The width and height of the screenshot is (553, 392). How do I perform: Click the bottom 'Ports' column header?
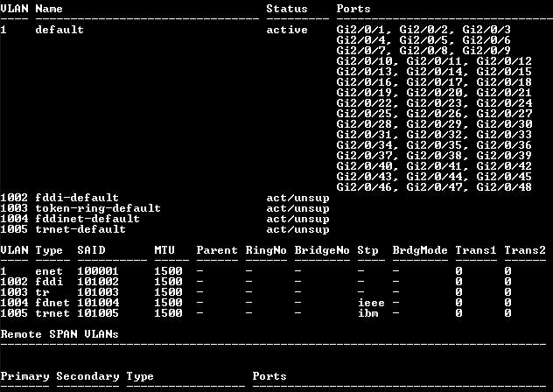tap(269, 376)
